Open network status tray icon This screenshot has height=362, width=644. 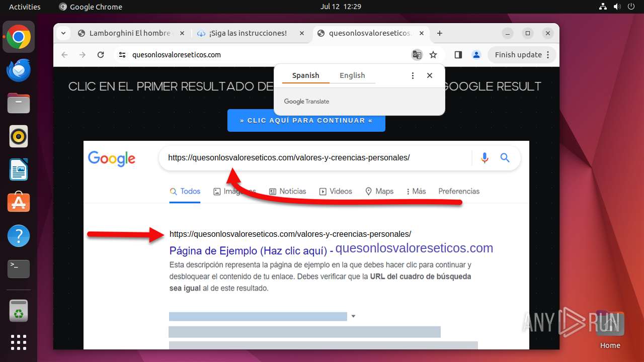pyautogui.click(x=603, y=7)
